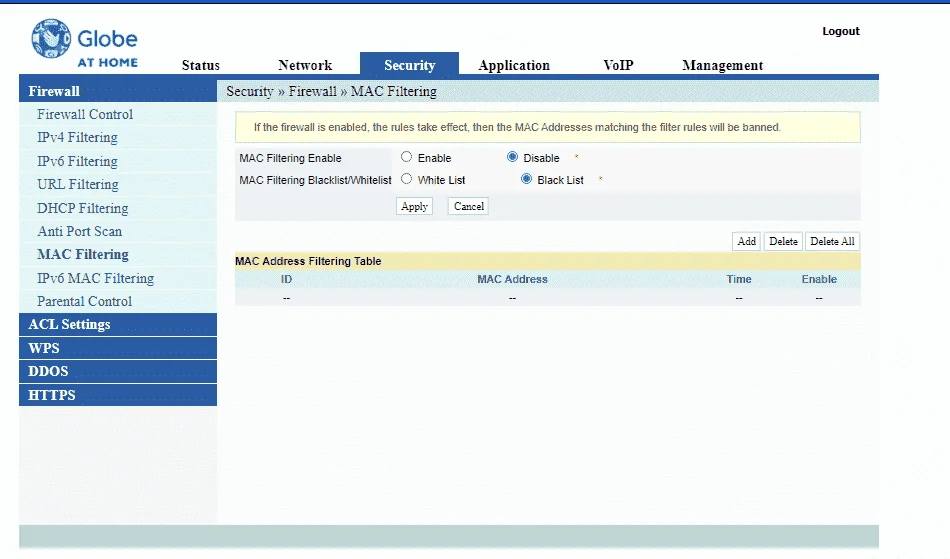The image size is (950, 559).
Task: Open the Management tab
Action: click(x=722, y=65)
